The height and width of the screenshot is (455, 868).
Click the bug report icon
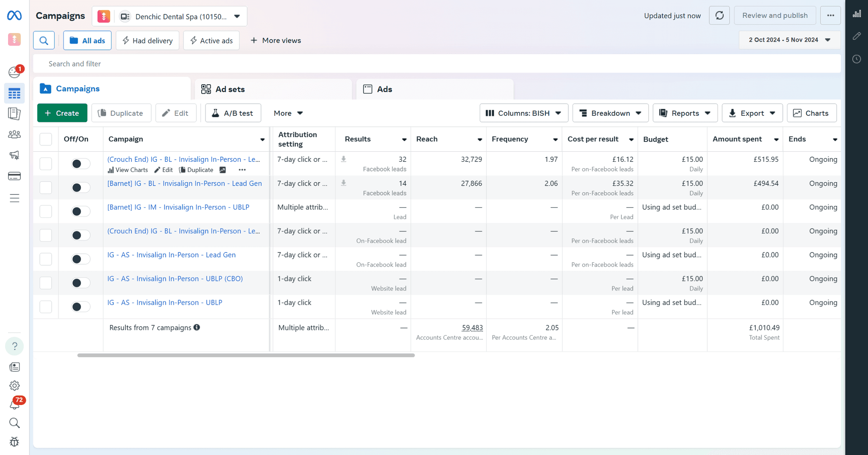(14, 442)
